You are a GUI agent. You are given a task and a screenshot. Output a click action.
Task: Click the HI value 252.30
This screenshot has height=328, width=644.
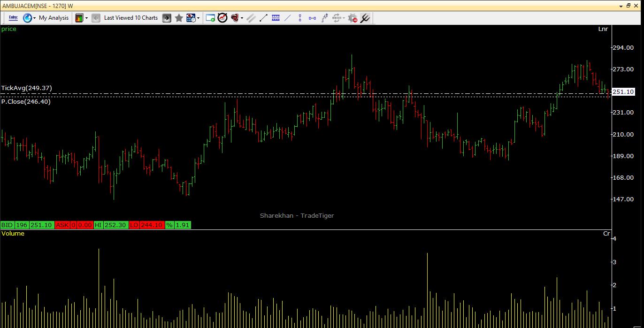(115, 225)
